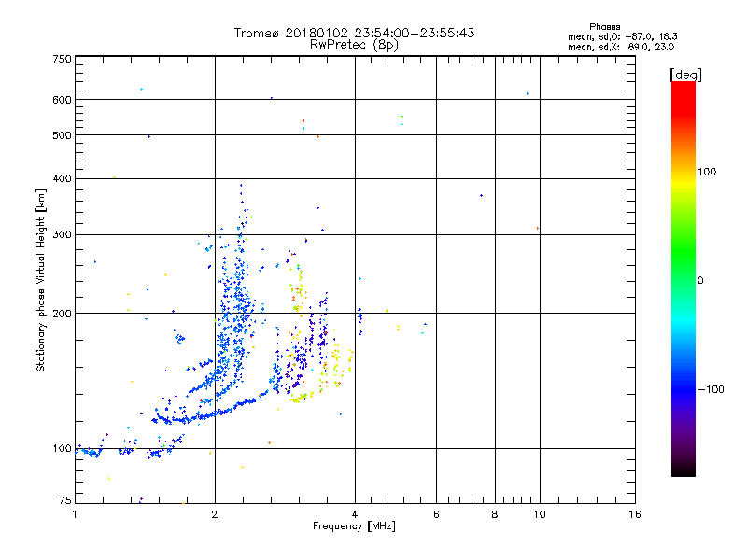Click the y-axis tick label '300'
Viewport: 747px width, 560px height.
click(62, 234)
